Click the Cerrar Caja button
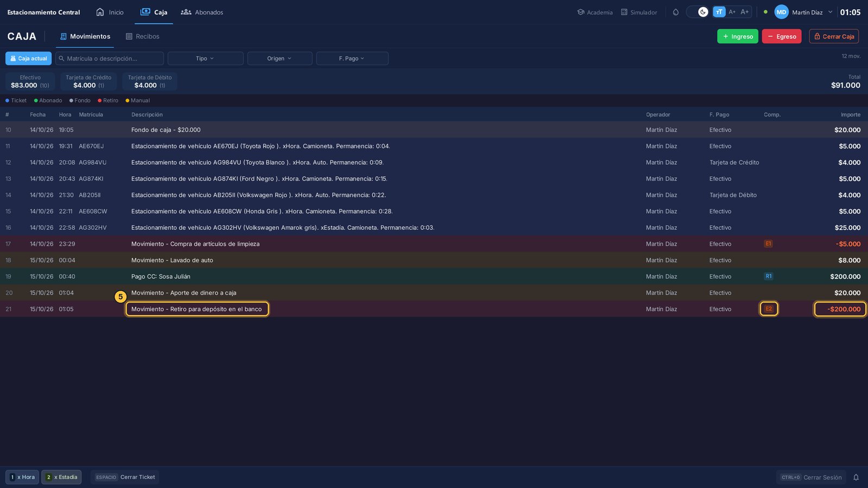Viewport: 868px width, 488px height. 834,36
